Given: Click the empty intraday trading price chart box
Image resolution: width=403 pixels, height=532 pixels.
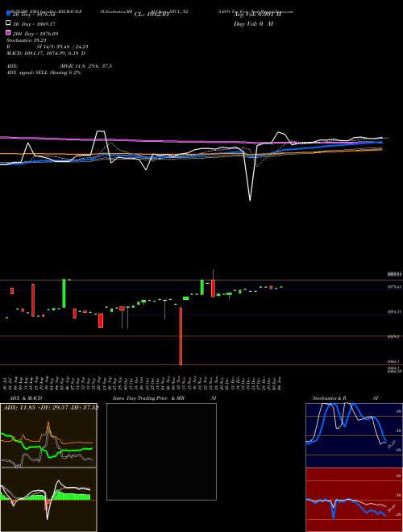Looking at the screenshot, I should (x=161, y=451).
